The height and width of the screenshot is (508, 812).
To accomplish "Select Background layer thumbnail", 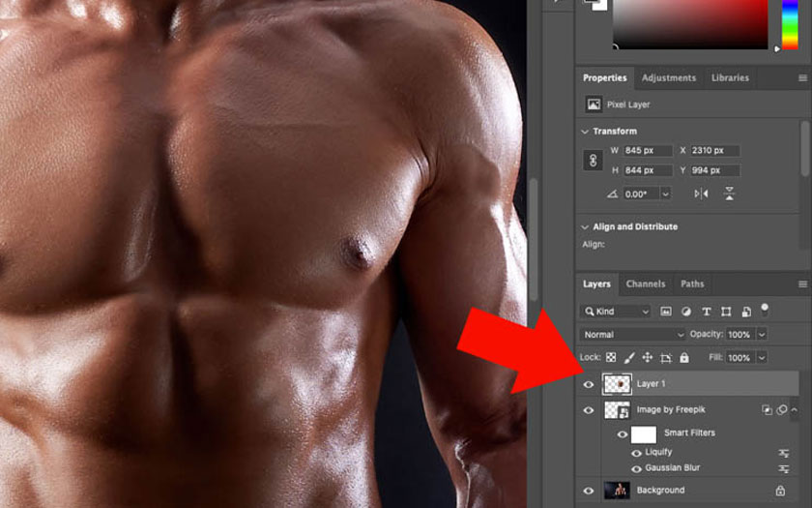I will coord(617,491).
